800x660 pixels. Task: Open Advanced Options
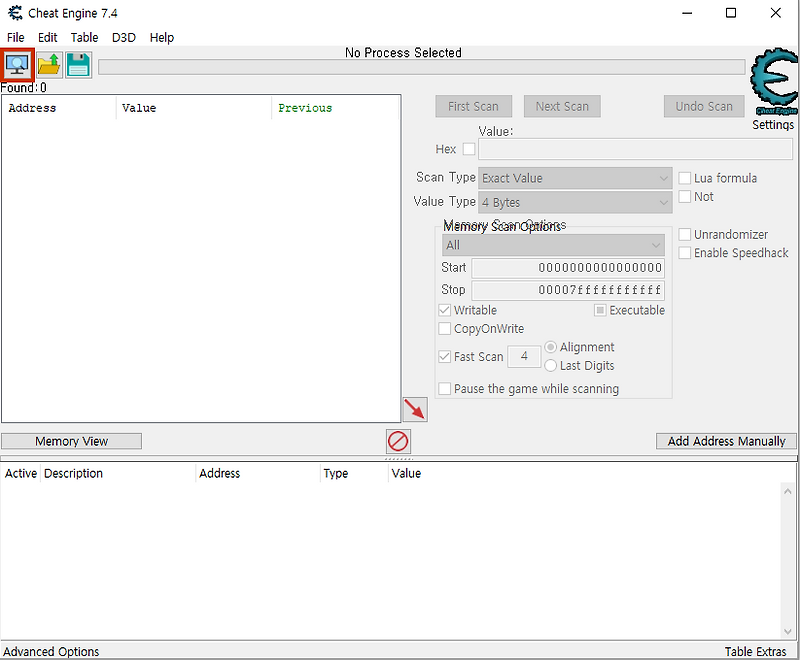51,651
